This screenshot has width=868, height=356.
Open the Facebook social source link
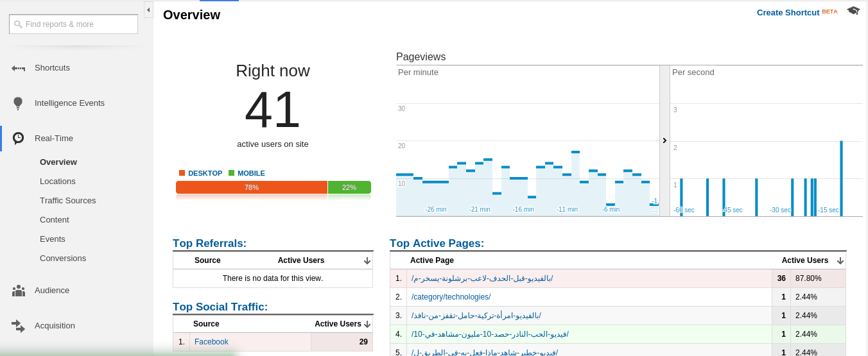211,342
